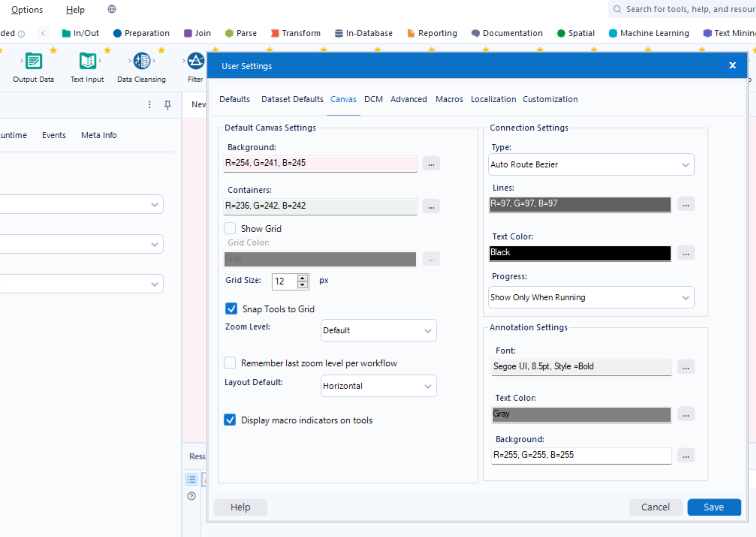The image size is (756, 537).
Task: Open the Layout Default dropdown
Action: pyautogui.click(x=378, y=386)
